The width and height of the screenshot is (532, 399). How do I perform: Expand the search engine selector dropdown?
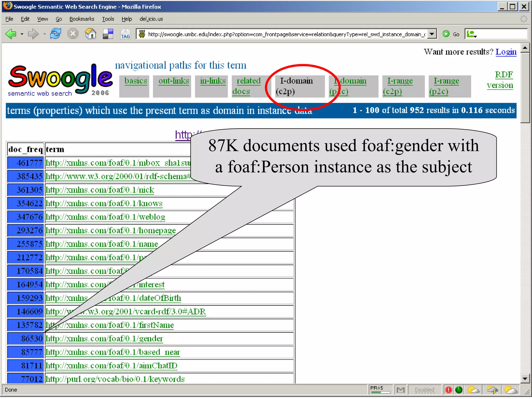tap(472, 34)
